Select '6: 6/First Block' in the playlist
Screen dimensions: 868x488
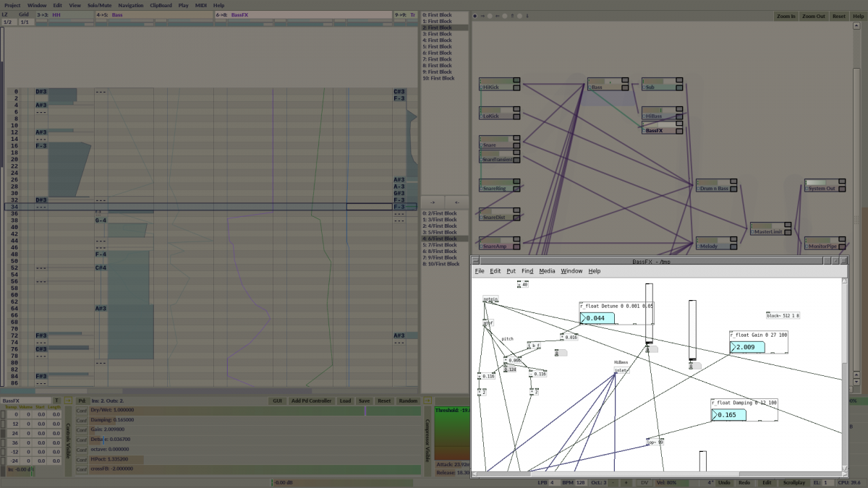[441, 239]
